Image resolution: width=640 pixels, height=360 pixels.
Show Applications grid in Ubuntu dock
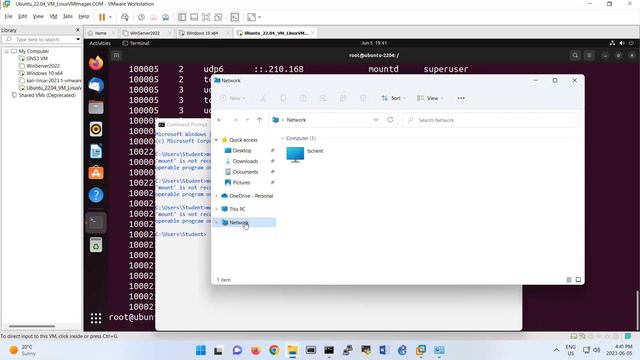96,318
